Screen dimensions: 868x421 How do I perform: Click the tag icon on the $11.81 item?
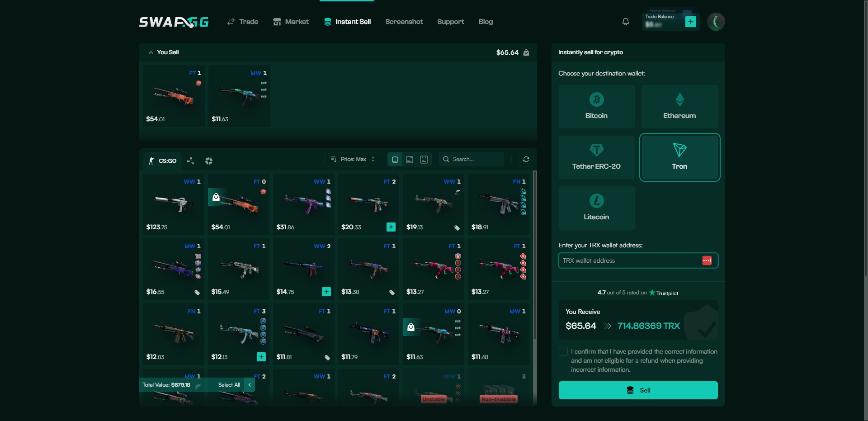(327, 357)
